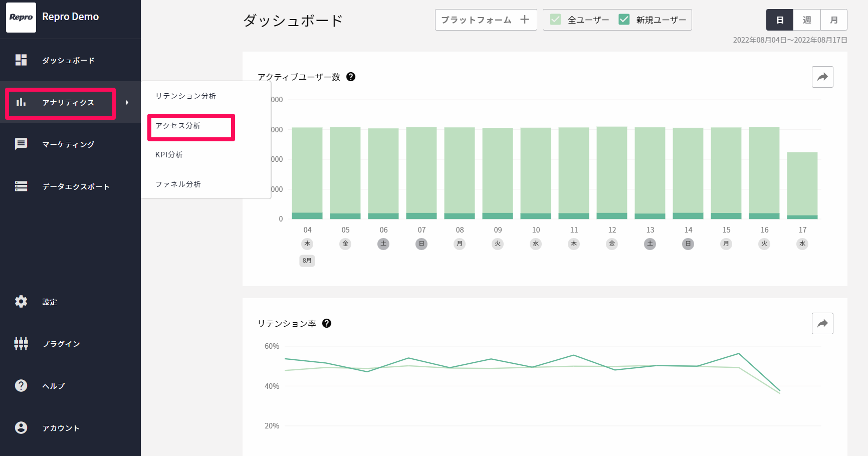Open the Dashboard grid icon
The height and width of the screenshot is (456, 868).
coord(21,60)
